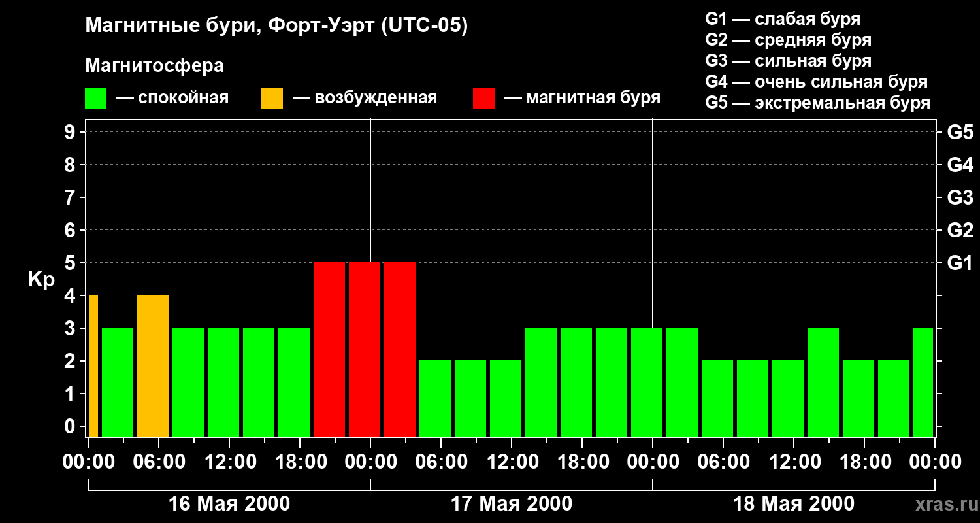Click the '16 Мая 2000' date label

229,503
